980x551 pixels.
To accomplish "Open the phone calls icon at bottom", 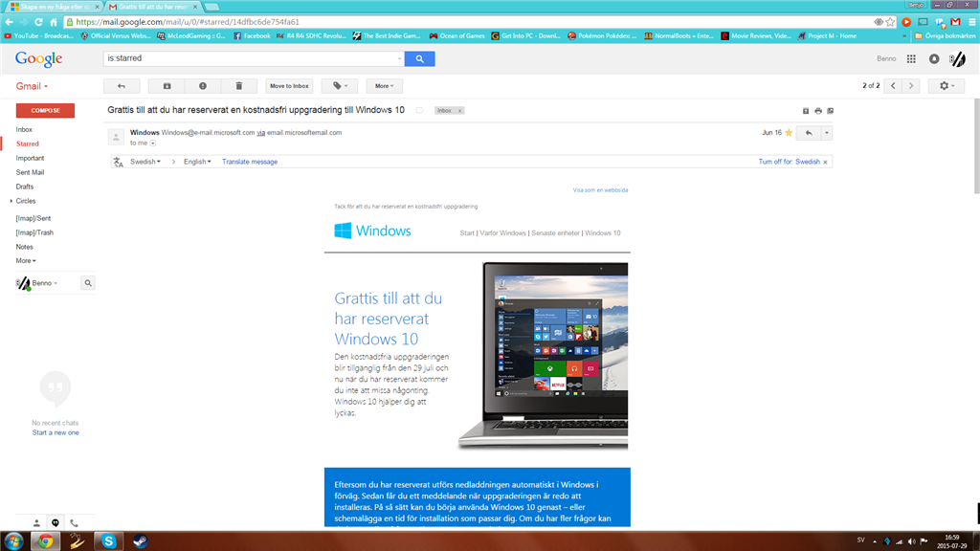I will [74, 523].
